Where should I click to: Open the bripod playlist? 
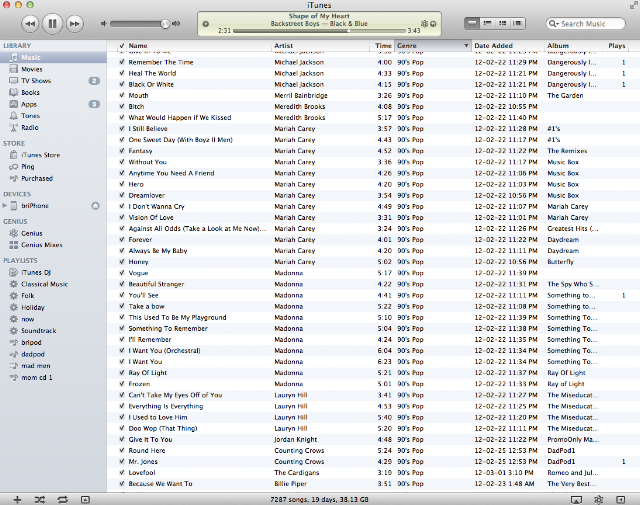point(53,343)
